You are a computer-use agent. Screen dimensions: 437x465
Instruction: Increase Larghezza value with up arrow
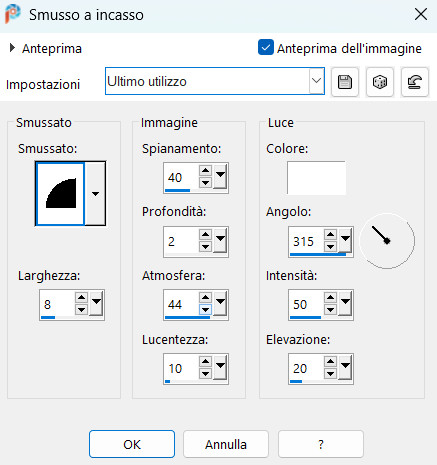tap(81, 298)
